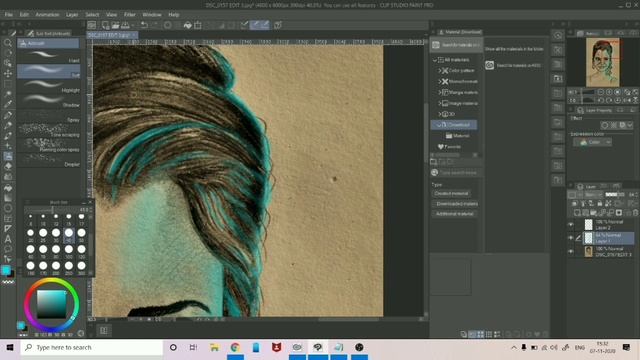
Task: Select the Fill bucket tool
Action: tap(8, 188)
